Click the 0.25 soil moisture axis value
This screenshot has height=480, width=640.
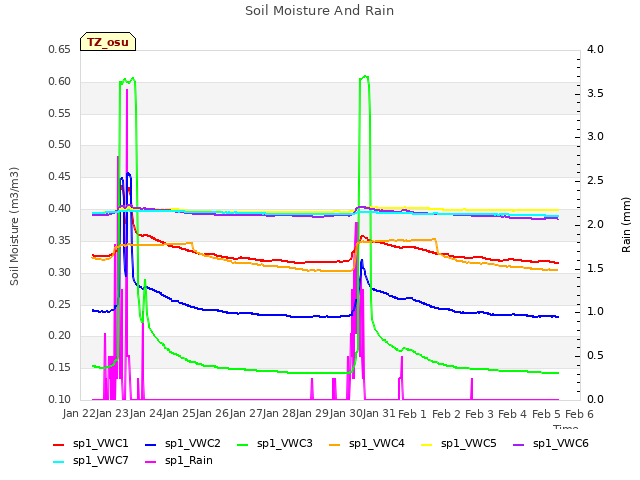(60, 304)
